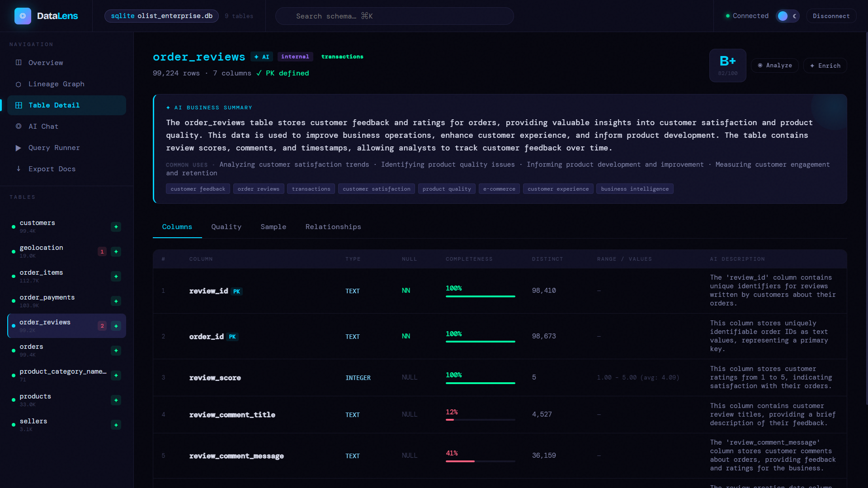Click the review_id completeness progress bar
Screen dimensions: 868x488
[x=481, y=296]
